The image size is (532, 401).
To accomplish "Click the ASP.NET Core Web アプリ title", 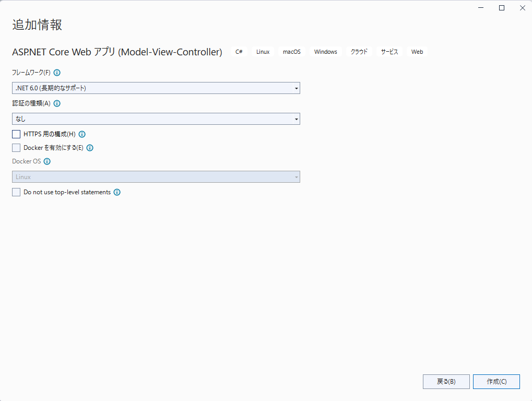I will [117, 52].
